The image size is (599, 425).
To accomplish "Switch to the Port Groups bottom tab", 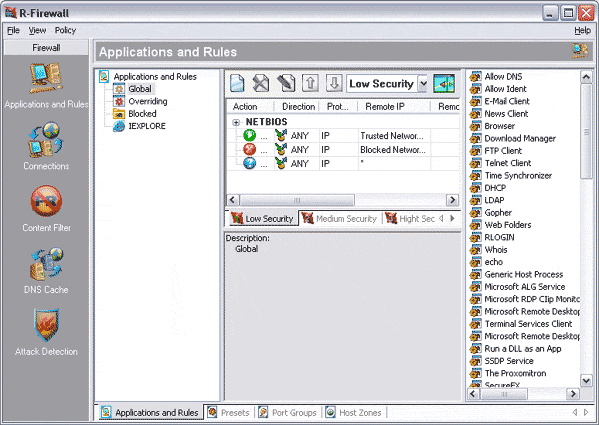I will (288, 413).
